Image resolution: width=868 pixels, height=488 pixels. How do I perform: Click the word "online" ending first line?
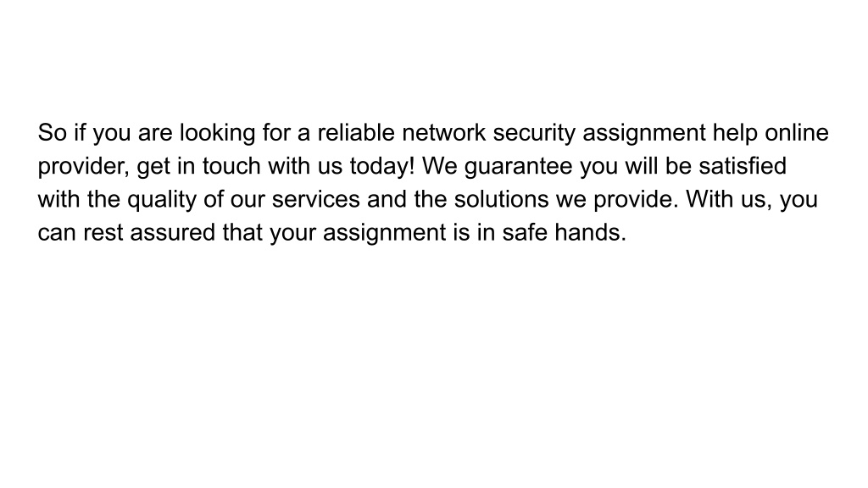click(x=797, y=133)
